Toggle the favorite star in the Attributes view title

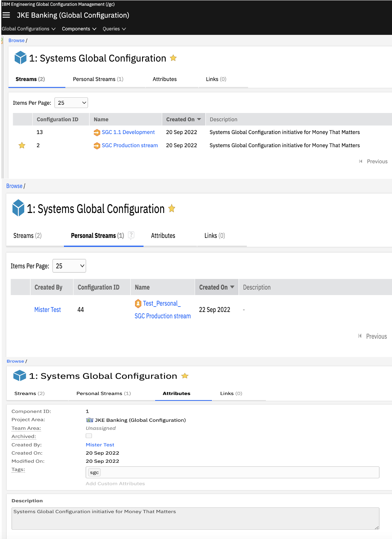tap(185, 376)
